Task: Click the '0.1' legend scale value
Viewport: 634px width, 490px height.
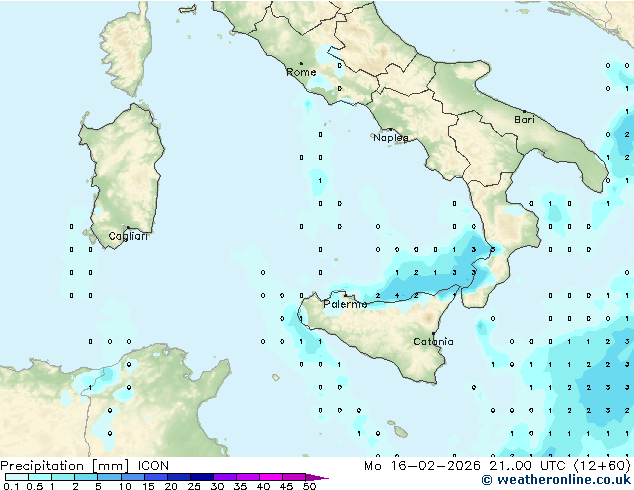Action: click(11, 486)
